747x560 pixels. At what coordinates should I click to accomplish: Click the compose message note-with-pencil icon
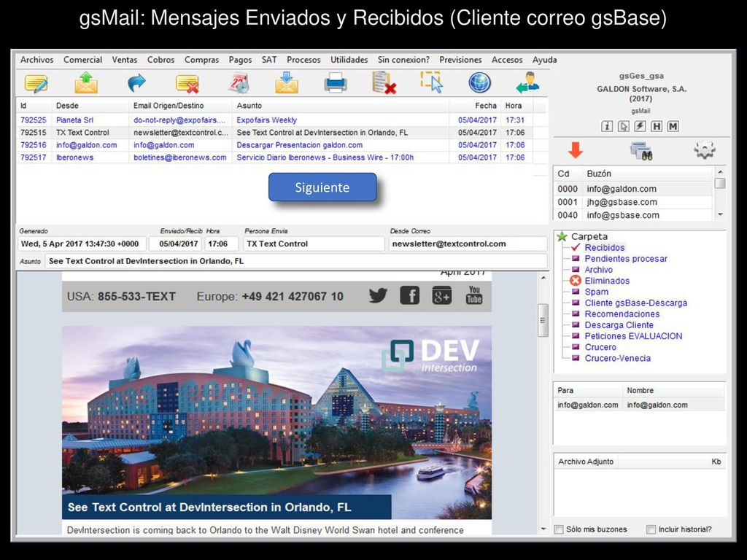(x=36, y=83)
